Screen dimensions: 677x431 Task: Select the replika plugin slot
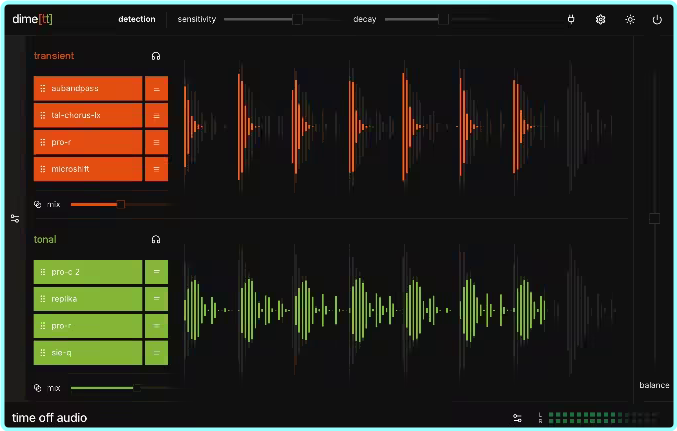click(88, 299)
